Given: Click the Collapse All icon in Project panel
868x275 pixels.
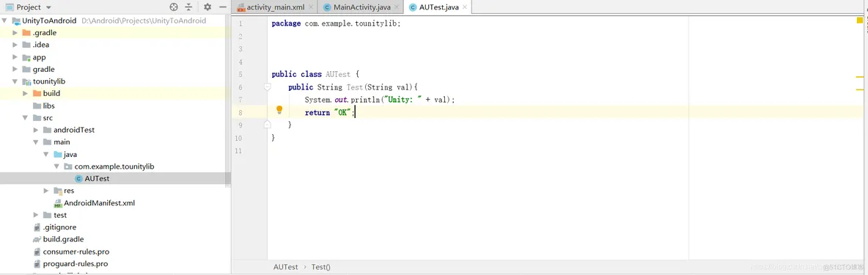Looking at the screenshot, I should [189, 7].
